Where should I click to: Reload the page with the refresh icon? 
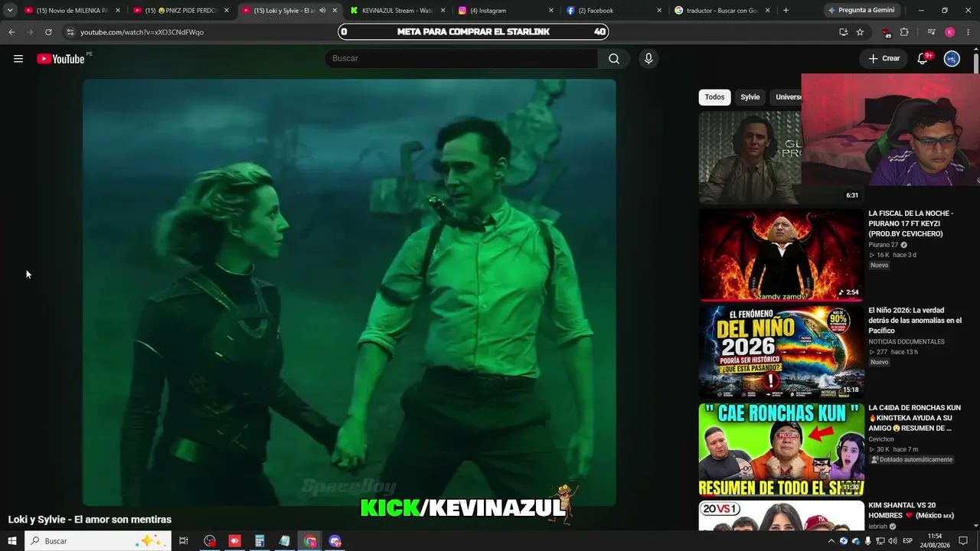click(48, 32)
